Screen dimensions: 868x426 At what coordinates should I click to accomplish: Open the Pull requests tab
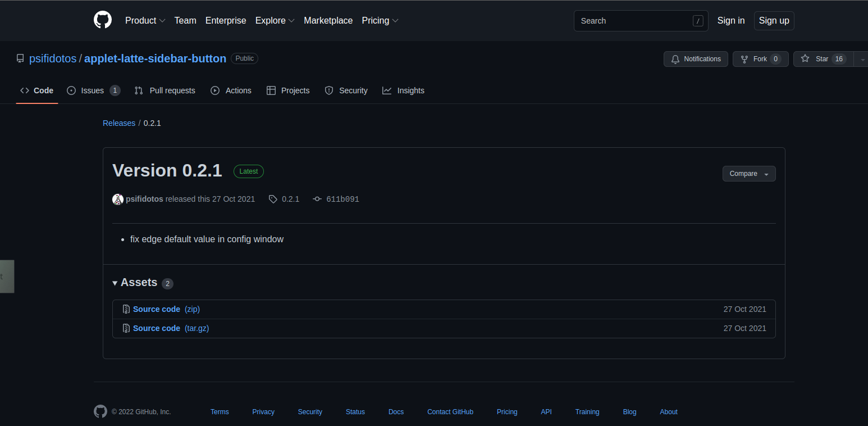(x=165, y=90)
